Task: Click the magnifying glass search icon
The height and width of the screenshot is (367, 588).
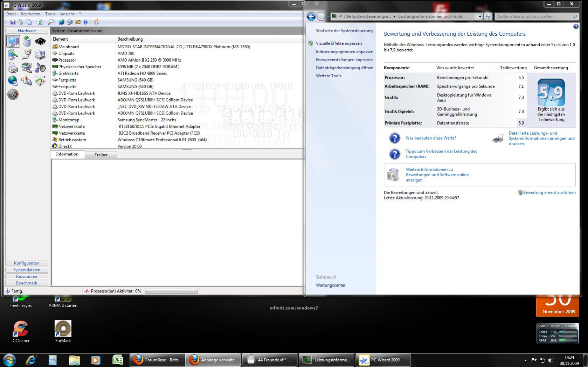Action: click(x=51, y=22)
